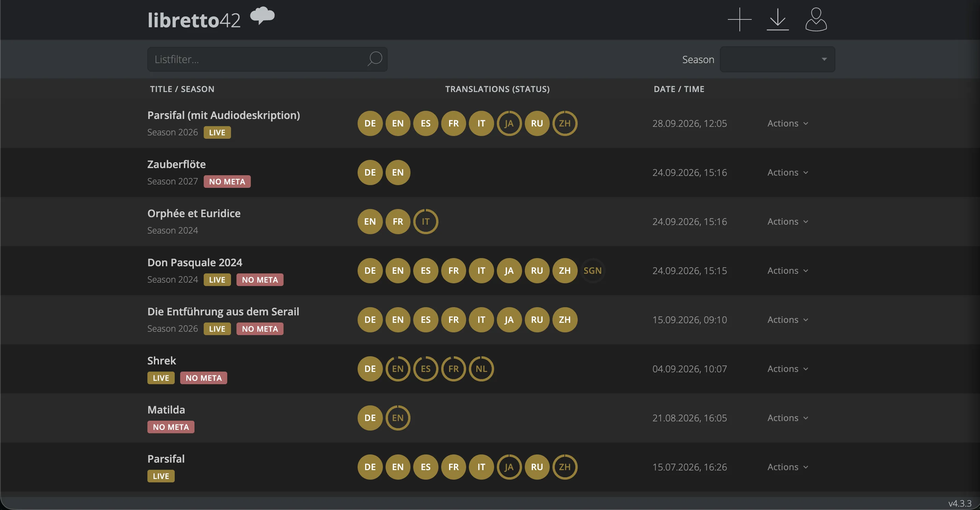Click the date 28.09.2026, 12:05

(690, 123)
